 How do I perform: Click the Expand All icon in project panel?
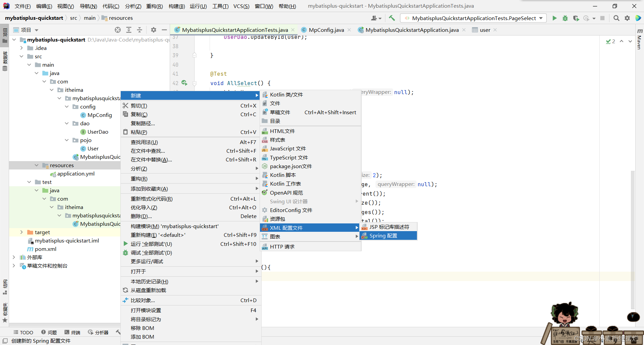click(x=129, y=30)
